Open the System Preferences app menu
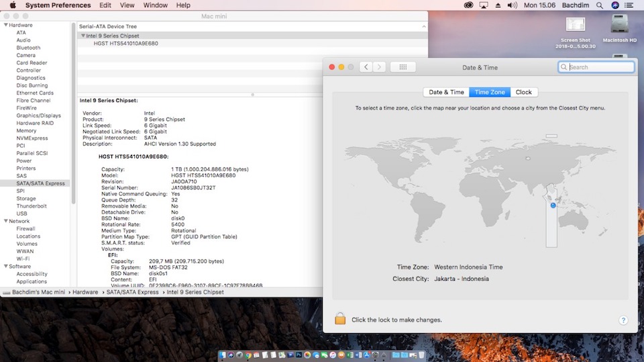The image size is (644, 362). (x=58, y=5)
